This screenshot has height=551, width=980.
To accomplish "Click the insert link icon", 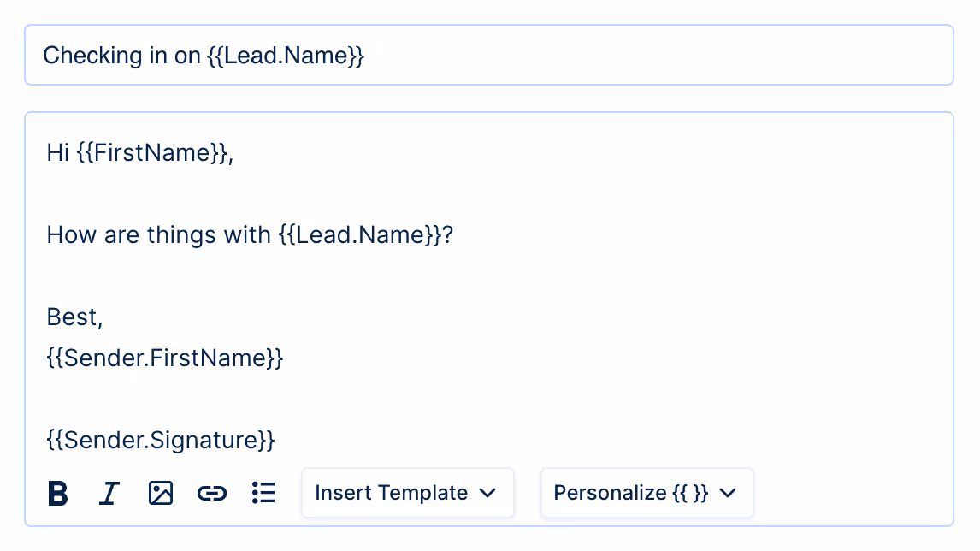I will point(212,493).
